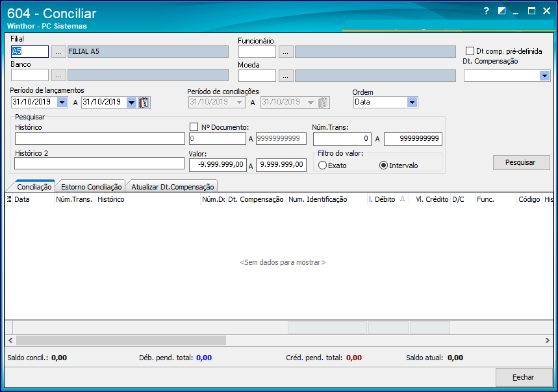Click the Histórico 2 search field
The width and height of the screenshot is (558, 392).
(x=99, y=164)
